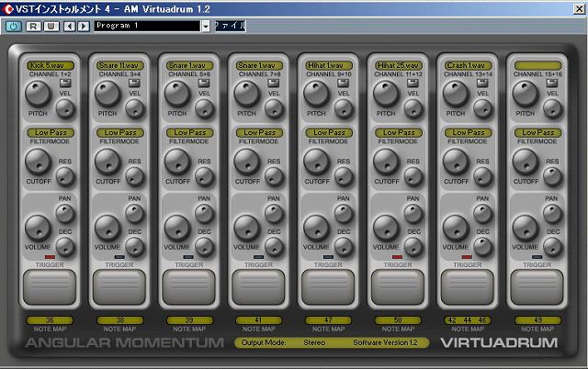Click the Decay knob on channel 1+2

tap(65, 247)
